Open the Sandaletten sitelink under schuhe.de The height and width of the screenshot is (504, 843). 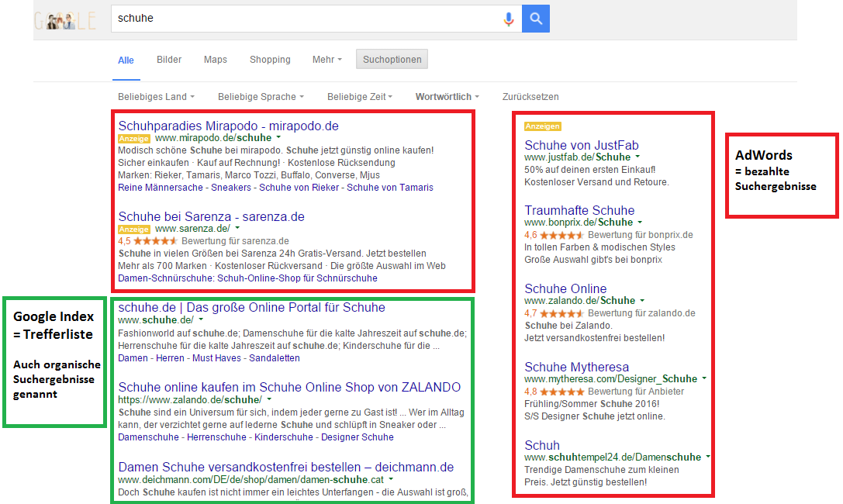(x=274, y=358)
